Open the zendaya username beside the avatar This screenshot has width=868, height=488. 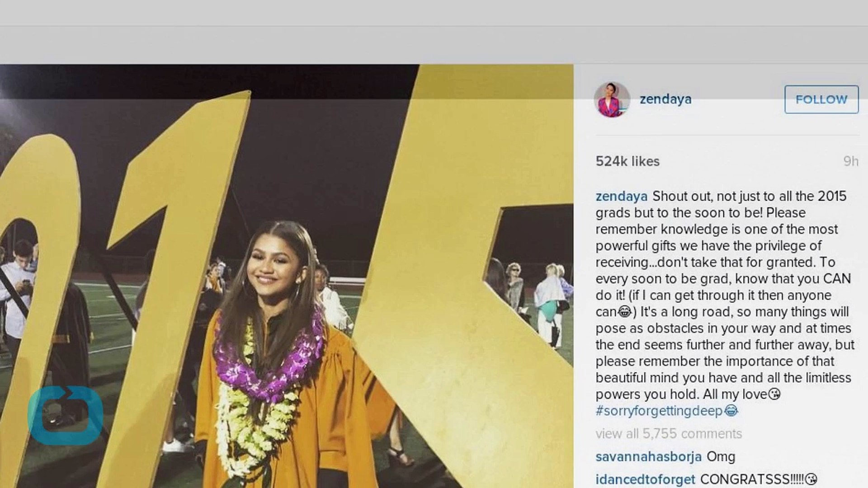pos(665,99)
